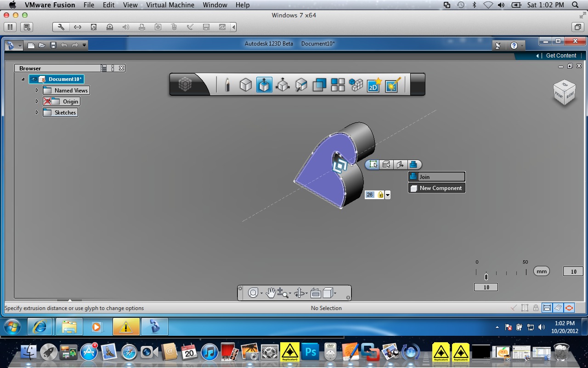The width and height of the screenshot is (588, 368).
Task: Select the Modify edge cube tool
Action: pyautogui.click(x=301, y=85)
